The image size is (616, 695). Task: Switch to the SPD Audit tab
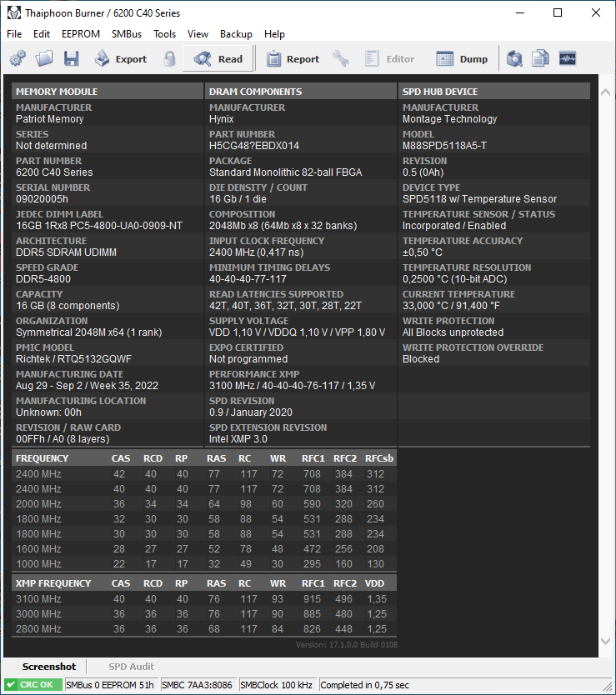pos(131,667)
